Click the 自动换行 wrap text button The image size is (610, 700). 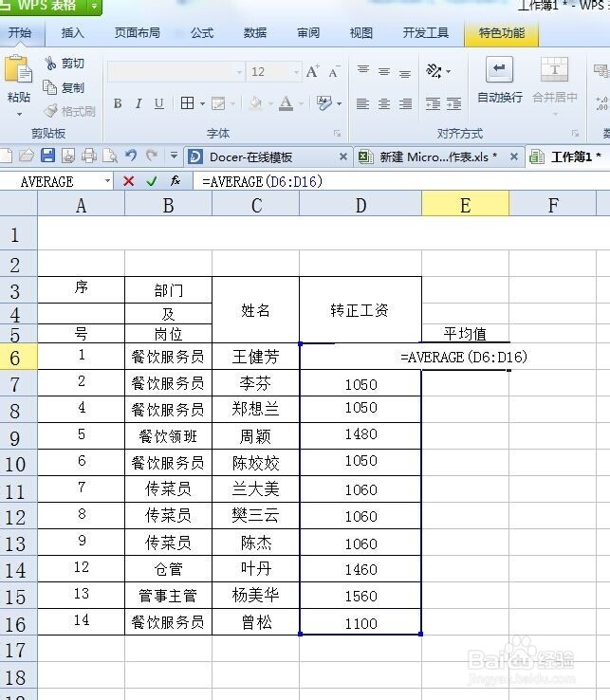click(499, 81)
